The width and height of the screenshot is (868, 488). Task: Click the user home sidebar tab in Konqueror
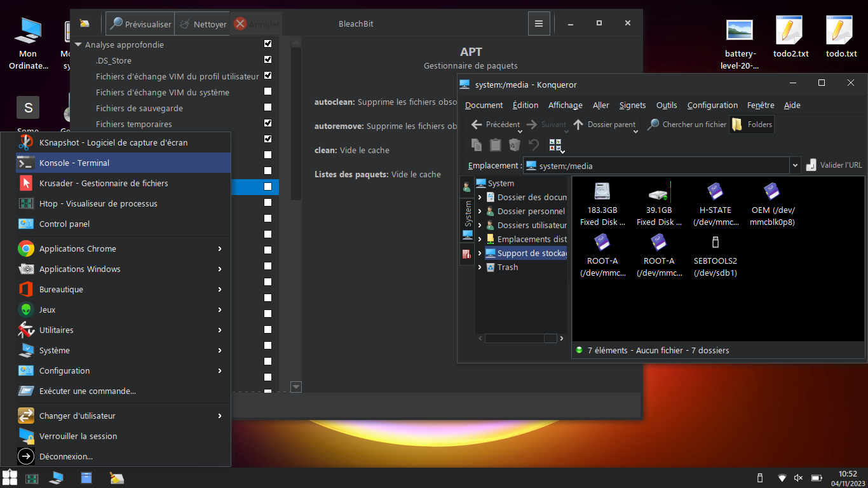coord(467,187)
